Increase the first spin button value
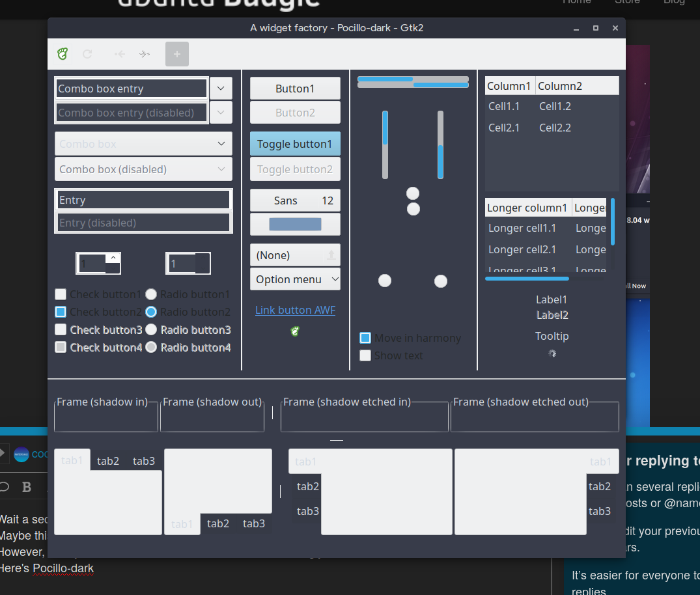700x595 pixels. (113, 258)
